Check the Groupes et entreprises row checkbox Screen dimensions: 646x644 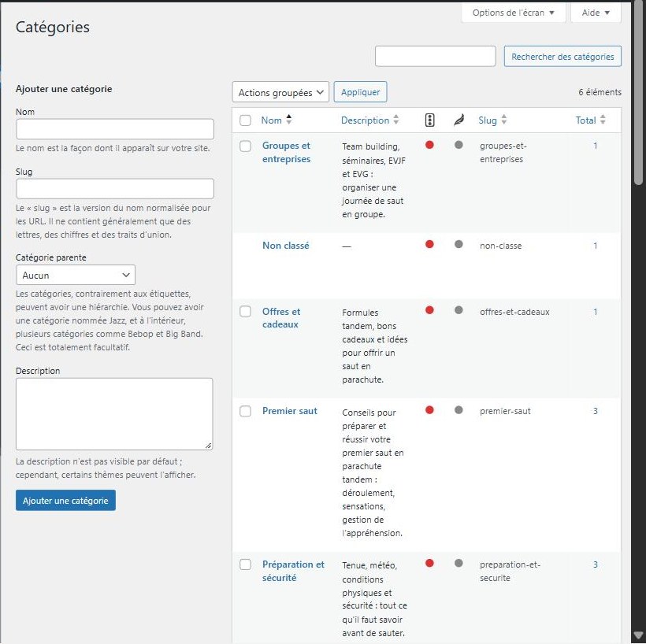point(245,146)
